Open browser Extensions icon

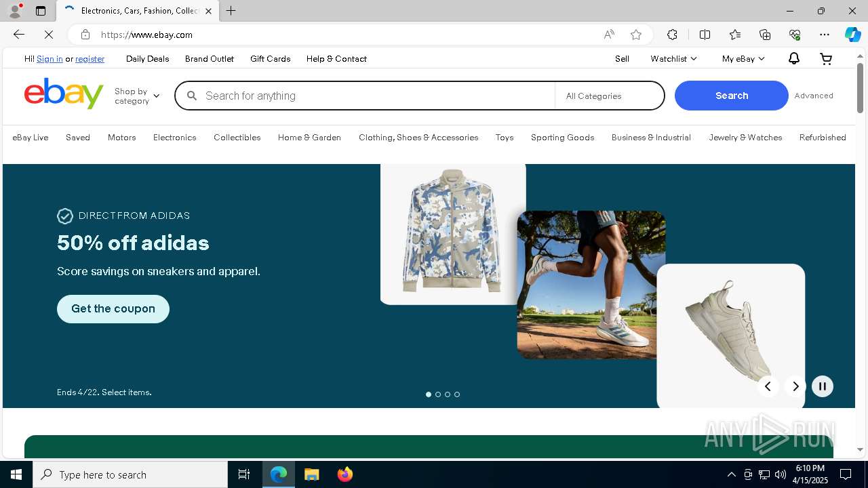click(672, 35)
